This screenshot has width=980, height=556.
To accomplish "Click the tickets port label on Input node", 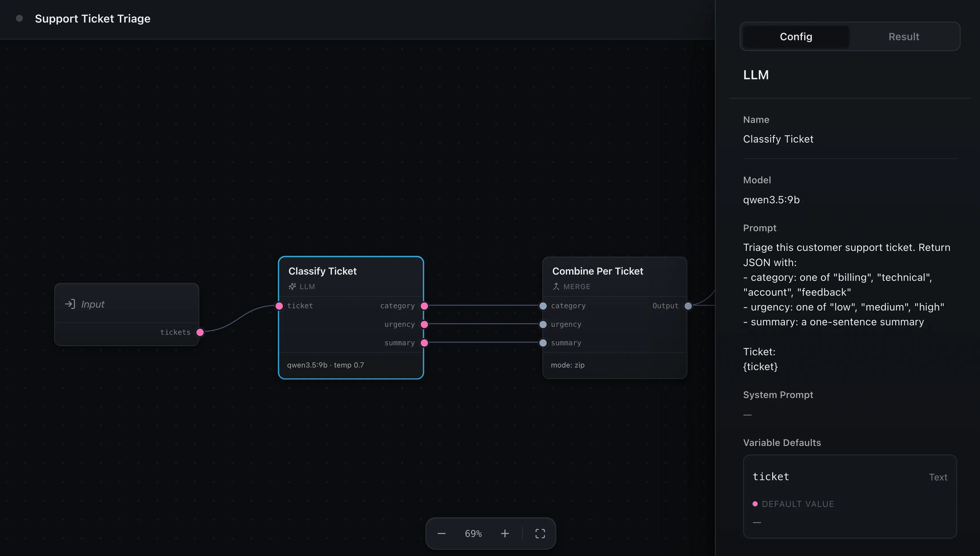I will [175, 332].
